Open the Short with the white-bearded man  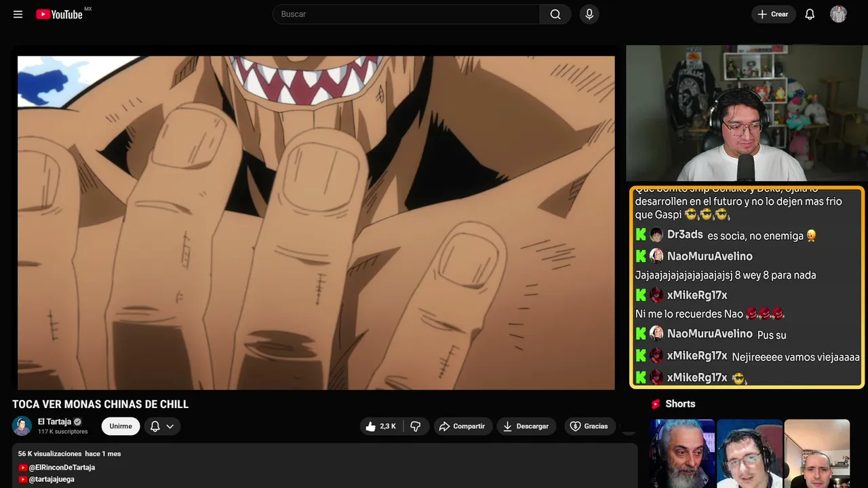[x=682, y=453]
